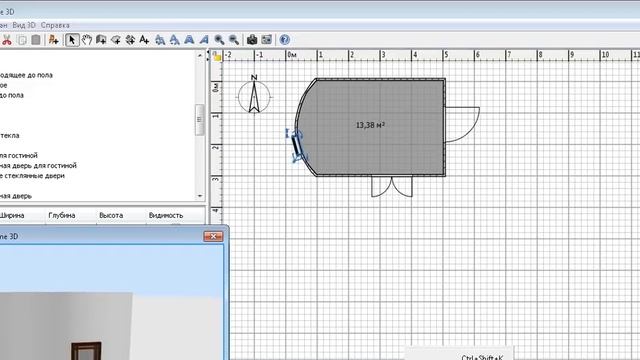This screenshot has width=640, height=360.
Task: Activate the Select arrow tool
Action: (72, 40)
